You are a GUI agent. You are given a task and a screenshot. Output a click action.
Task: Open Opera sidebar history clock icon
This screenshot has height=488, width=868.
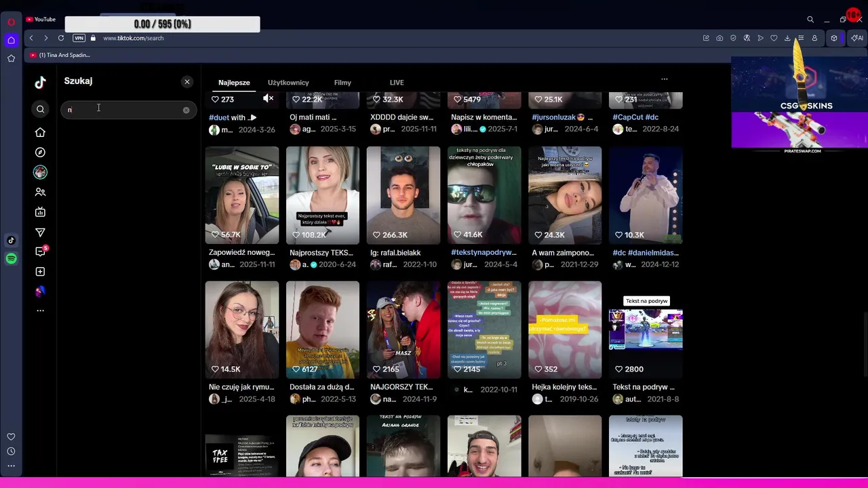coord(11,451)
